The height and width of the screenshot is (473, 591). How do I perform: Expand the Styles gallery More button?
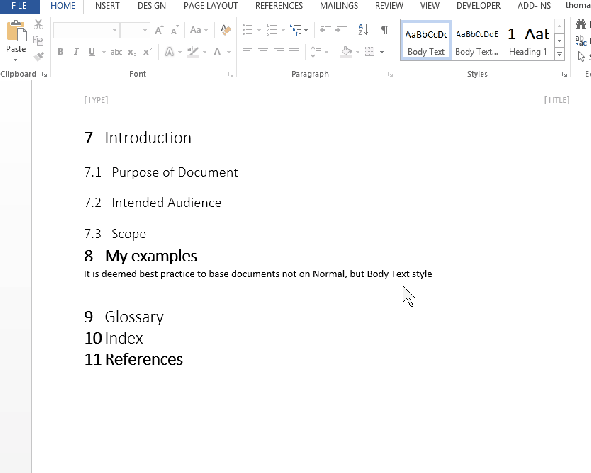(x=560, y=54)
